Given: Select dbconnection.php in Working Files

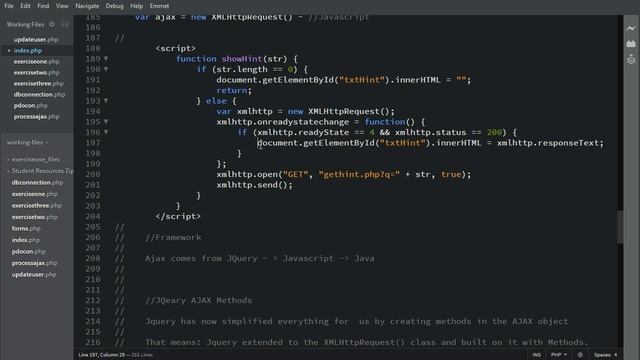Looking at the screenshot, I should [40, 95].
